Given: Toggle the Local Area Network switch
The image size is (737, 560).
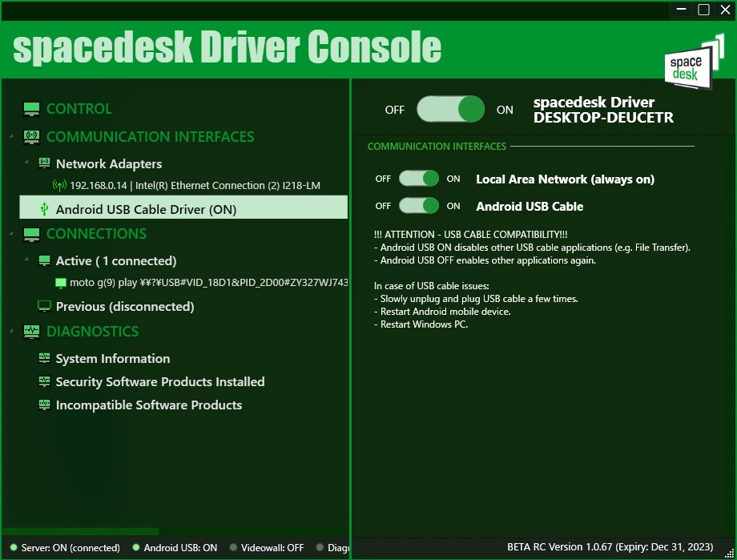Looking at the screenshot, I should 419,179.
